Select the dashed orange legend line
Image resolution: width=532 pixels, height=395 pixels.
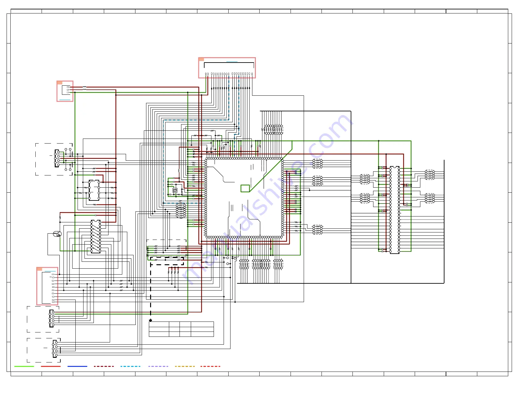click(x=185, y=366)
